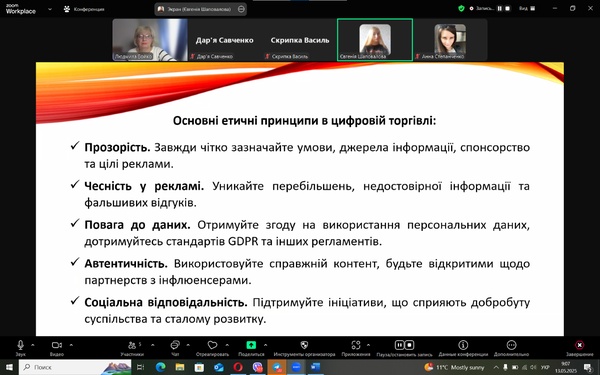Click the green Share screen icon

pos(251,345)
